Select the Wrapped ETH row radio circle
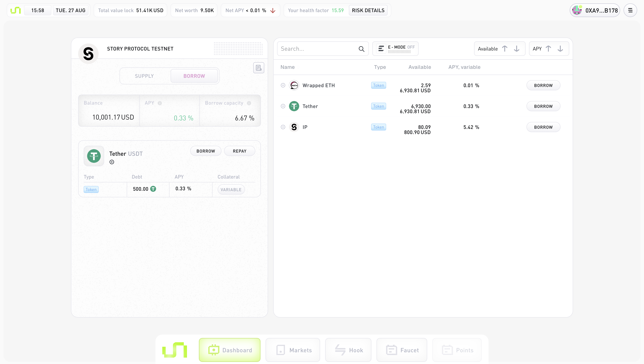644x364 pixels. coord(283,85)
